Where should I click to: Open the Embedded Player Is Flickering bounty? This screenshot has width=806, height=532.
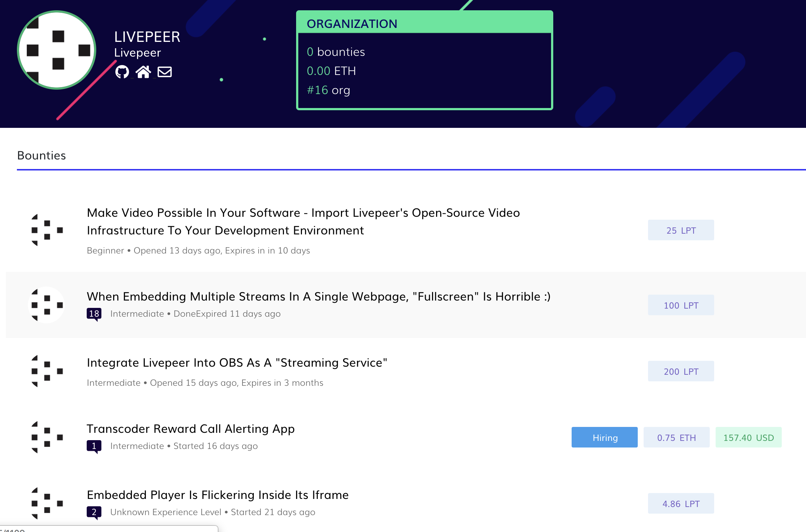(x=217, y=495)
